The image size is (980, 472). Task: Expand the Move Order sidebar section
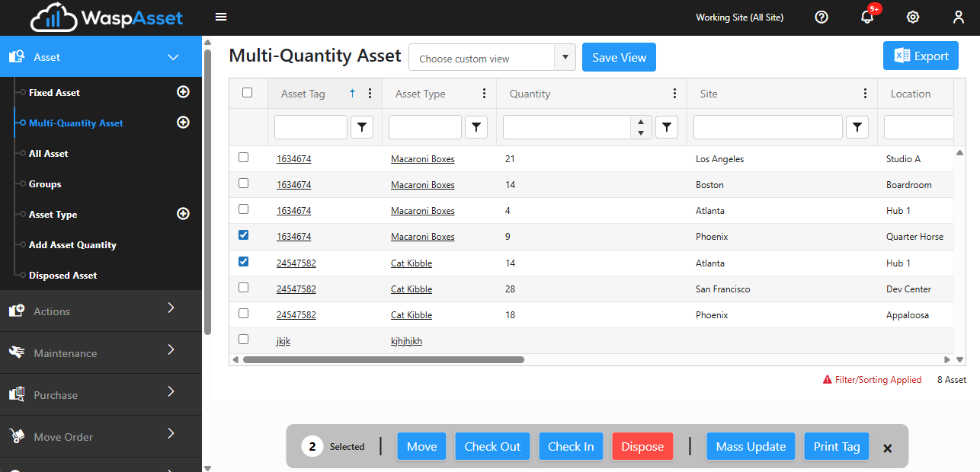pos(171,434)
